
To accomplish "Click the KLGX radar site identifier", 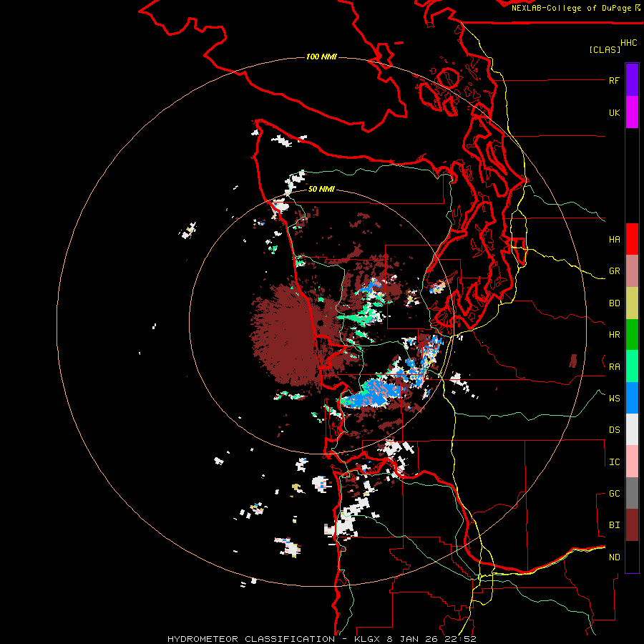I will (368, 639).
